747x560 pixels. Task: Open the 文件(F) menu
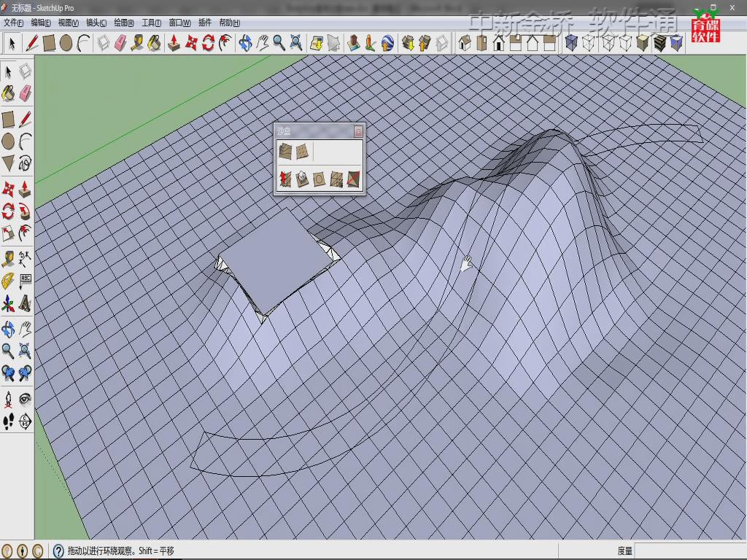(x=13, y=23)
